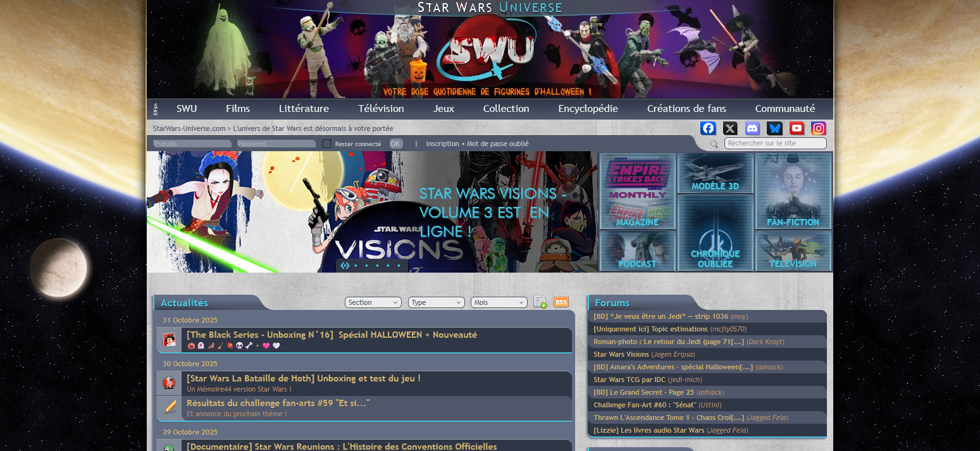Viewport: 980px width, 451px height.
Task: Open the Bluesky butterfly icon
Action: coord(774,128)
